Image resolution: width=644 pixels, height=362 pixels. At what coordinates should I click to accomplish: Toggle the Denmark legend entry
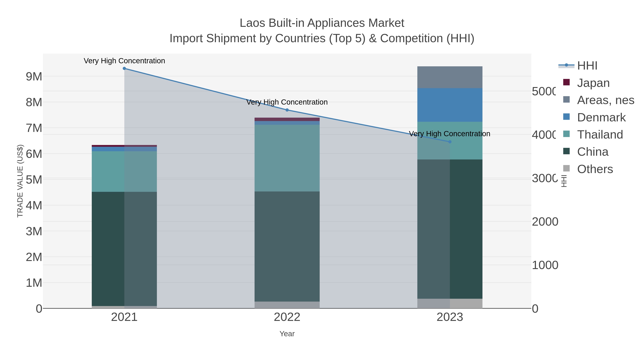point(594,117)
